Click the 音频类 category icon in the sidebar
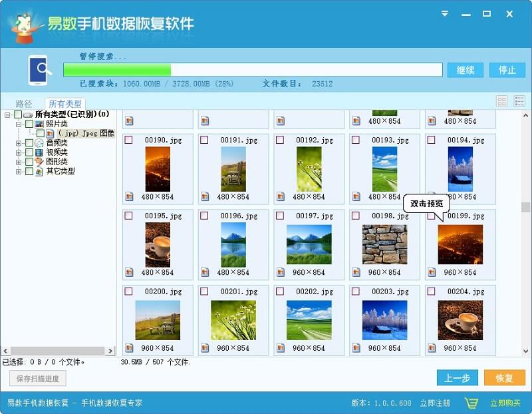Screen dimensions: 532x414 coord(38,142)
